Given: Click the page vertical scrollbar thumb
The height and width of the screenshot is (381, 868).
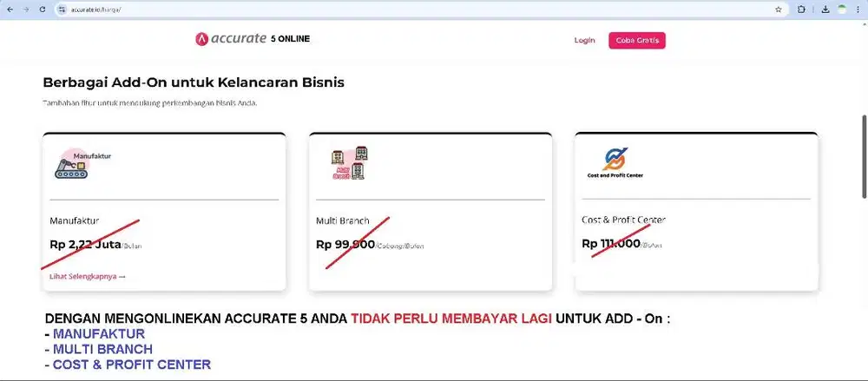Looking at the screenshot, I should (x=865, y=156).
